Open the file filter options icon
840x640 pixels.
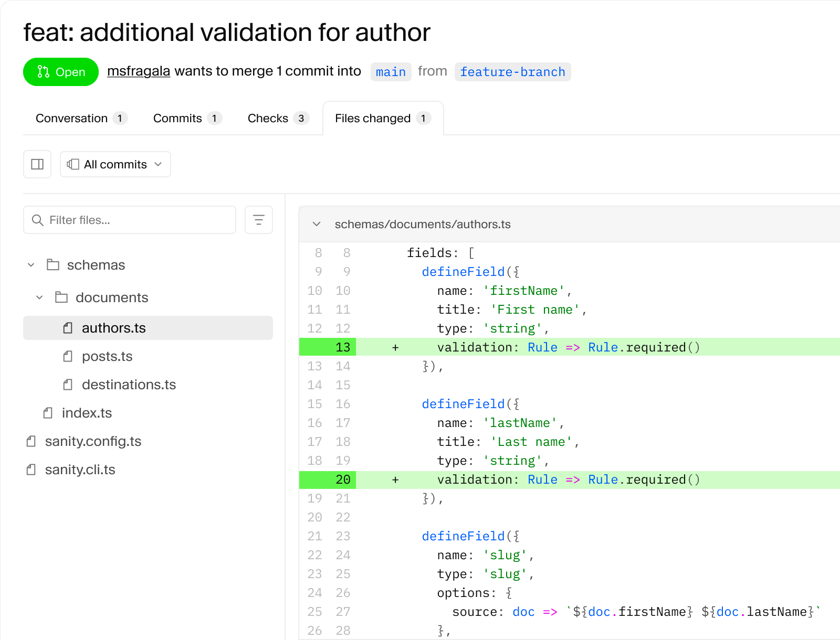coord(259,220)
